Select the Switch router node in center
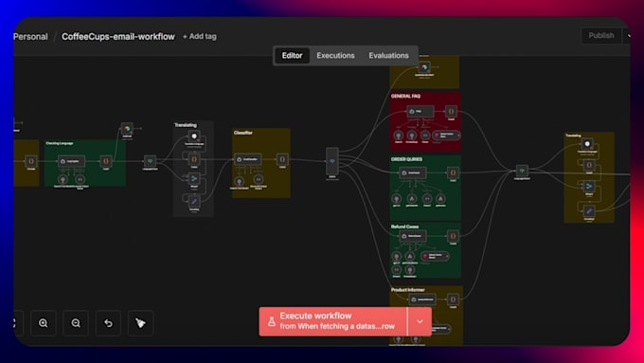 click(x=332, y=162)
